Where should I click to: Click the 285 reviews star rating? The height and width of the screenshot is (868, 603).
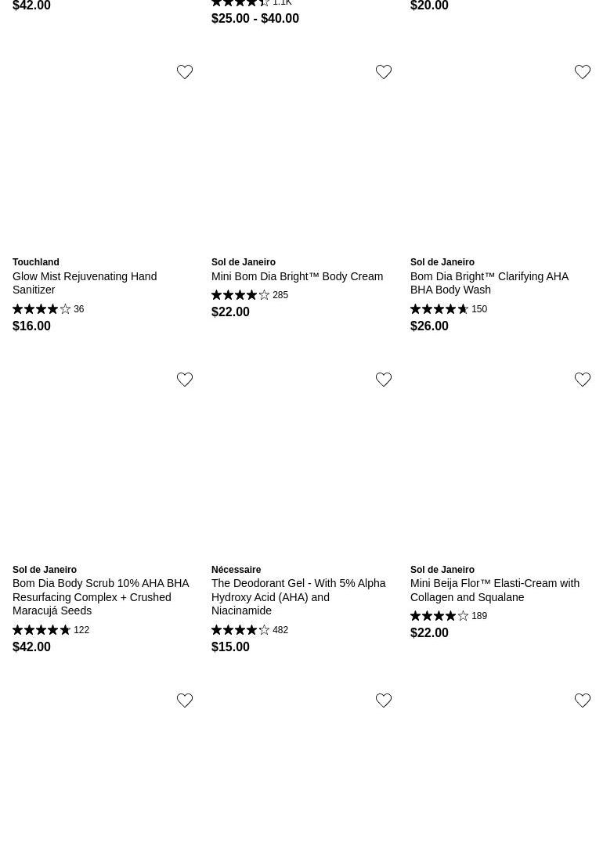tap(249, 295)
